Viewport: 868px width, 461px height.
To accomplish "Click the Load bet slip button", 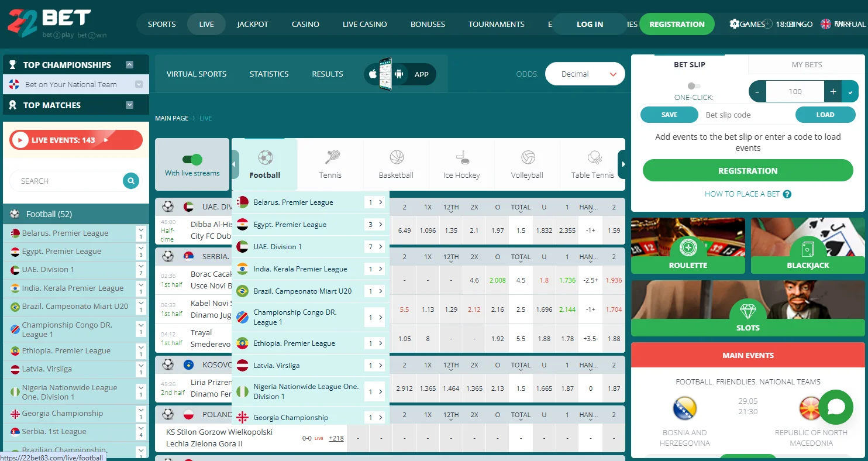I will tap(825, 115).
